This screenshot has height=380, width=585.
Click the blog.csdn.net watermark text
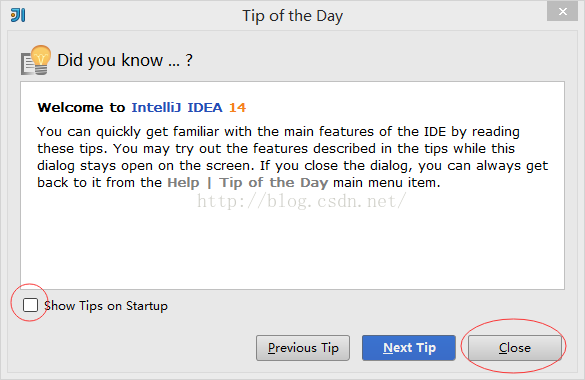point(301,201)
